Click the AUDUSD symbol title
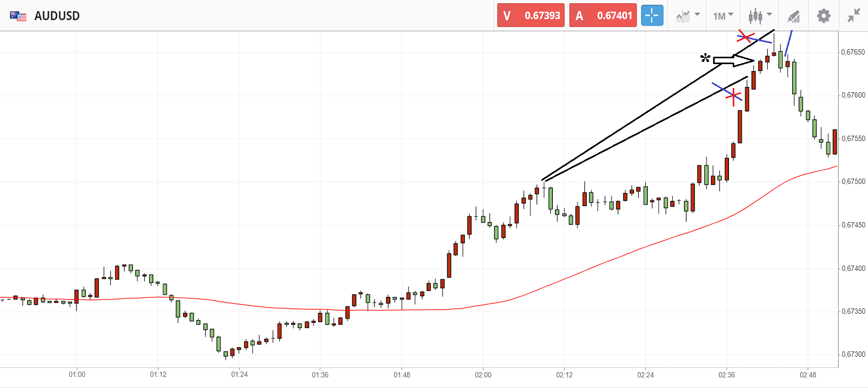The width and height of the screenshot is (868, 388). 57,16
